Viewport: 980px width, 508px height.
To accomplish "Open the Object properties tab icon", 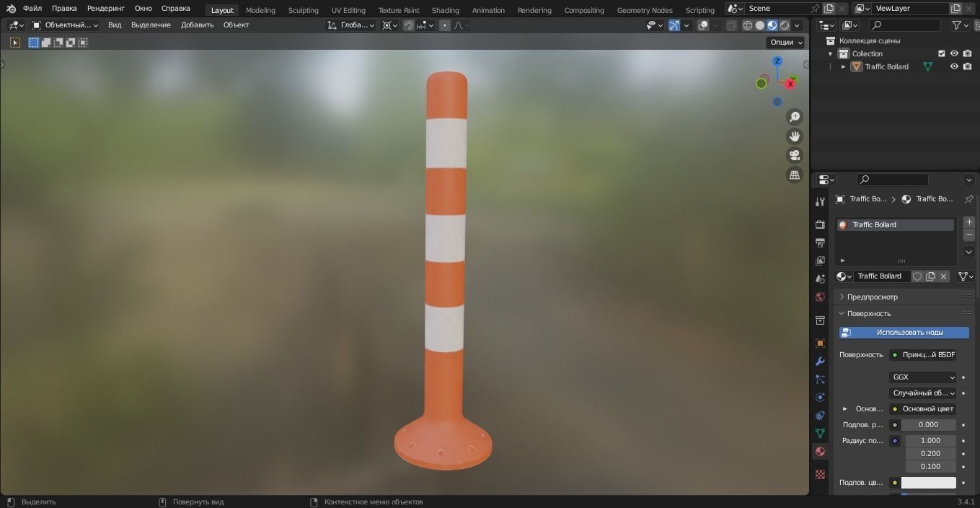I will click(x=820, y=343).
